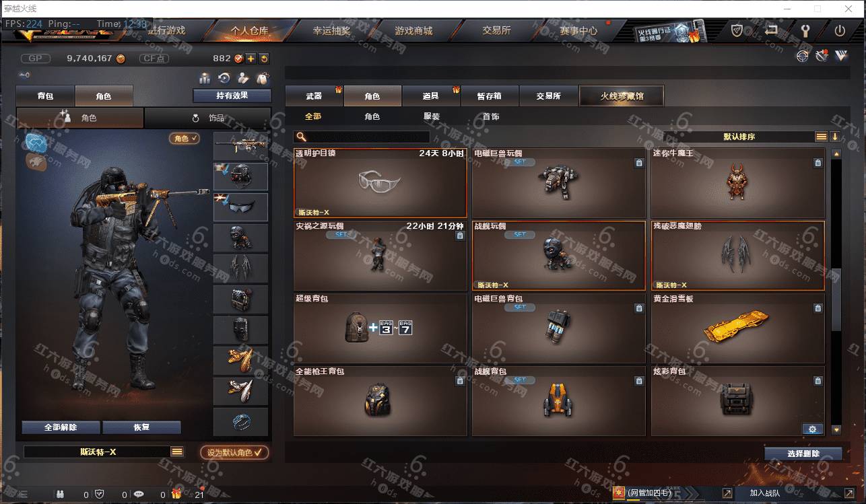Toggle SET badge on 战舰玩偶 item
This screenshot has height=504, width=866.
[520, 235]
